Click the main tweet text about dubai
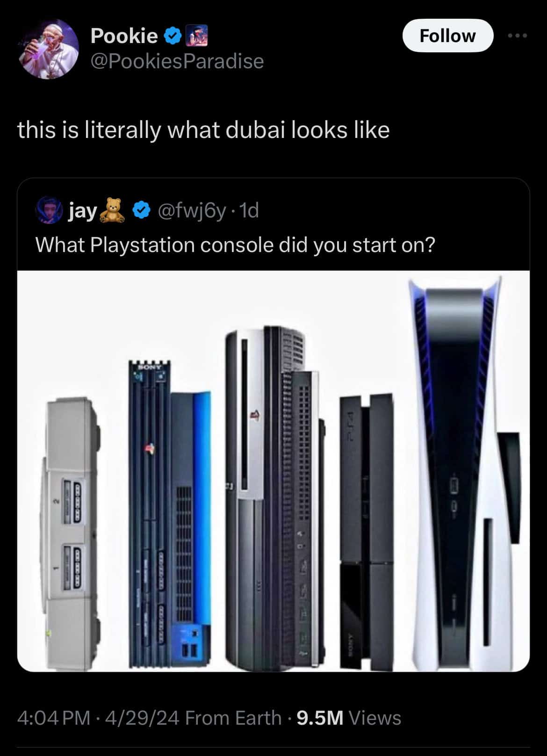This screenshot has height=756, width=547. click(203, 130)
